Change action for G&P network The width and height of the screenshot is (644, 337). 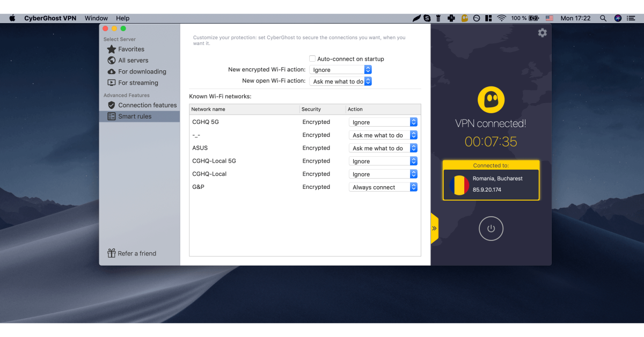coord(383,187)
